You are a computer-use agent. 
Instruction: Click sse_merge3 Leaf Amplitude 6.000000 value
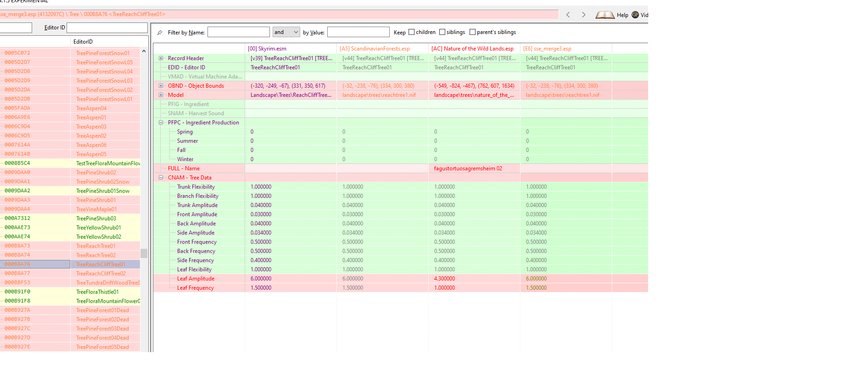point(536,279)
